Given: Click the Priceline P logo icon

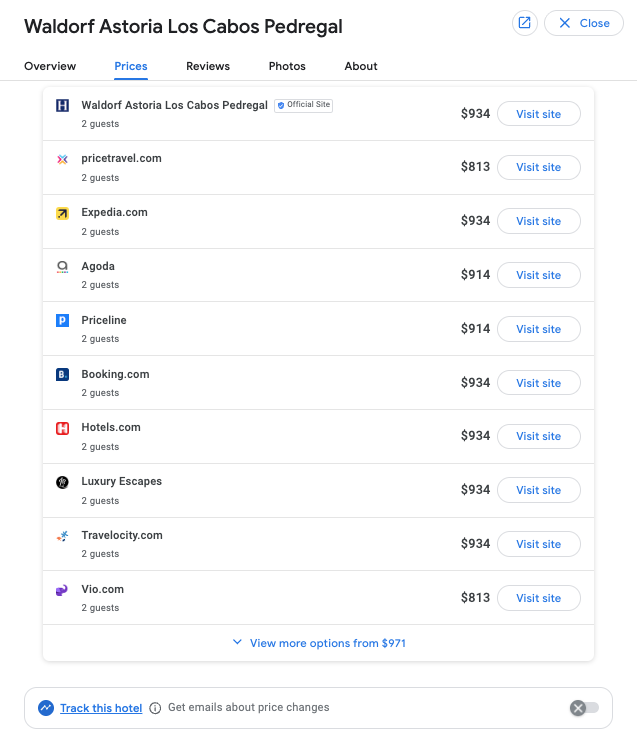Looking at the screenshot, I should click(62, 321).
